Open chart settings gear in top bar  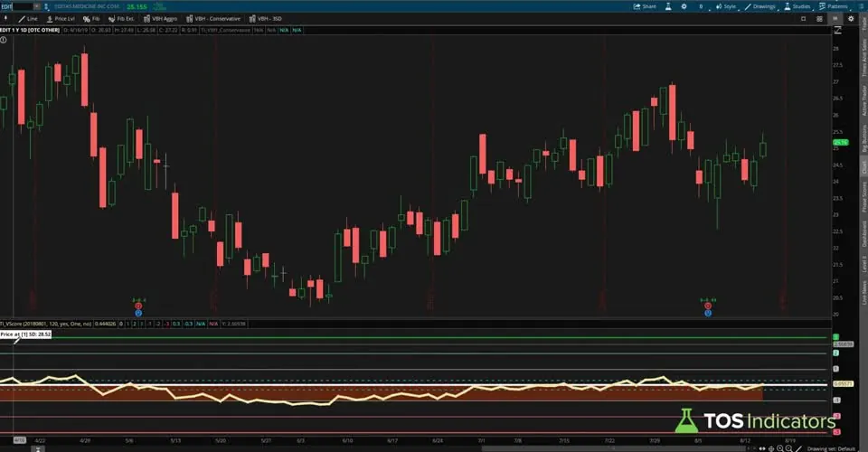[684, 6]
